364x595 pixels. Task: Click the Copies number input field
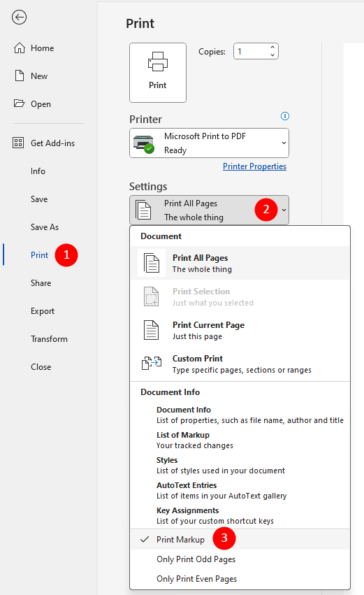click(x=252, y=51)
